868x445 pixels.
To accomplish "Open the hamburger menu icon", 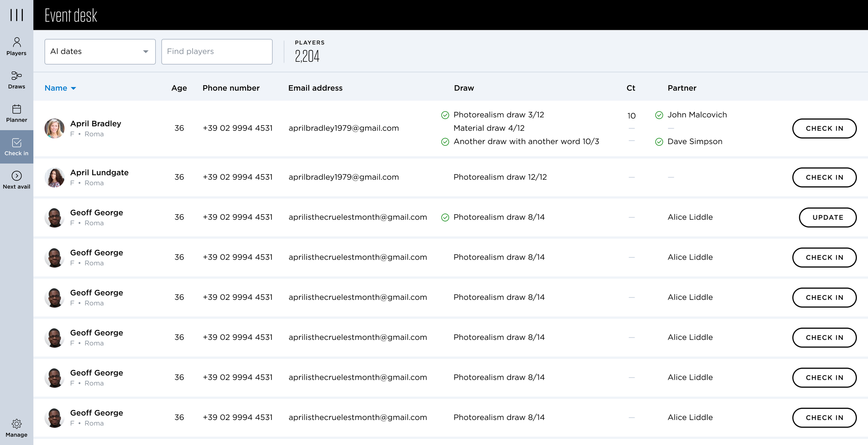I will [16, 15].
